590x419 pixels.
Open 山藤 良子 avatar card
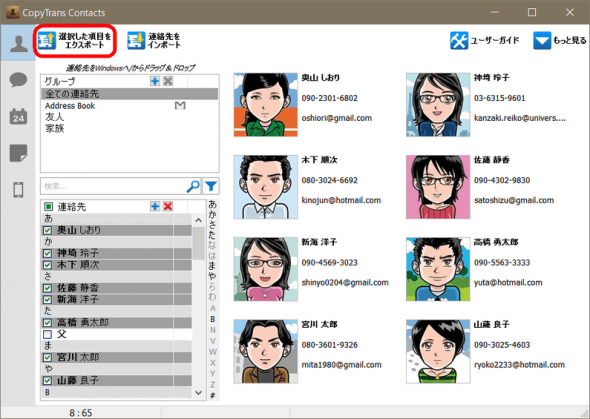point(438,351)
